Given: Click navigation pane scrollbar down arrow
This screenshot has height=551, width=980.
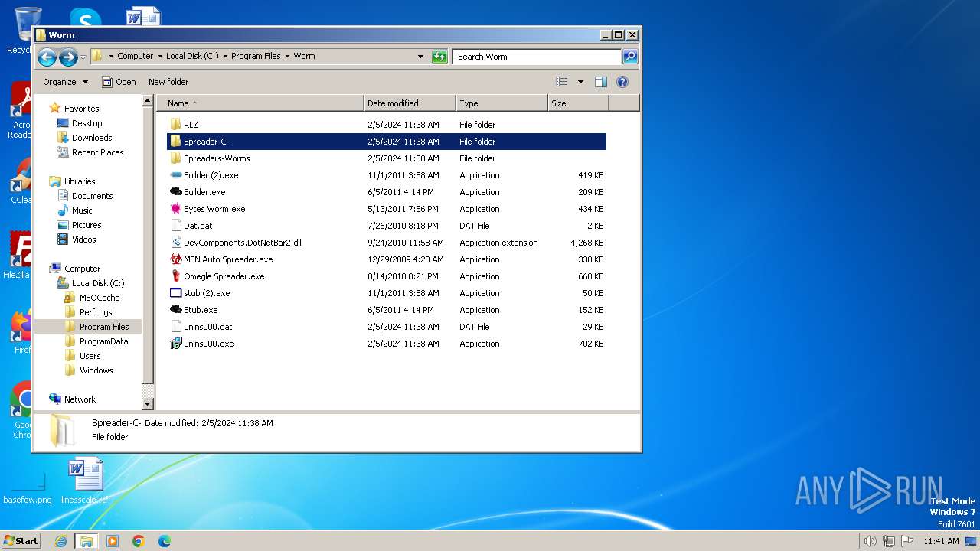Looking at the screenshot, I should (x=148, y=404).
